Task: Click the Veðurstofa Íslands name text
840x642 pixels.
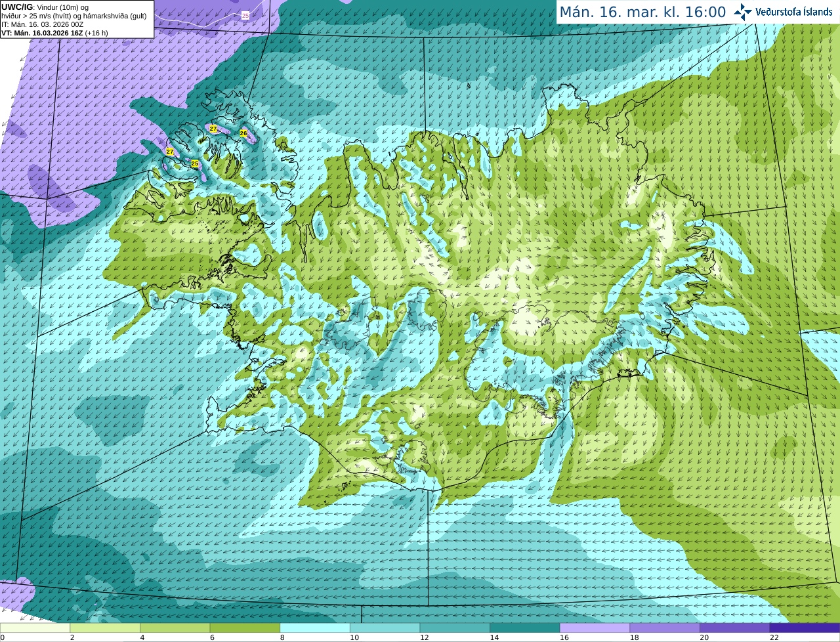Action: coord(793,12)
